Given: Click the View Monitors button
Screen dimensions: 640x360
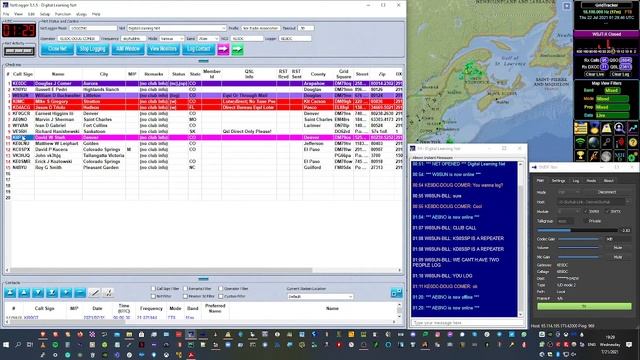Looking at the screenshot, I should [x=163, y=49].
